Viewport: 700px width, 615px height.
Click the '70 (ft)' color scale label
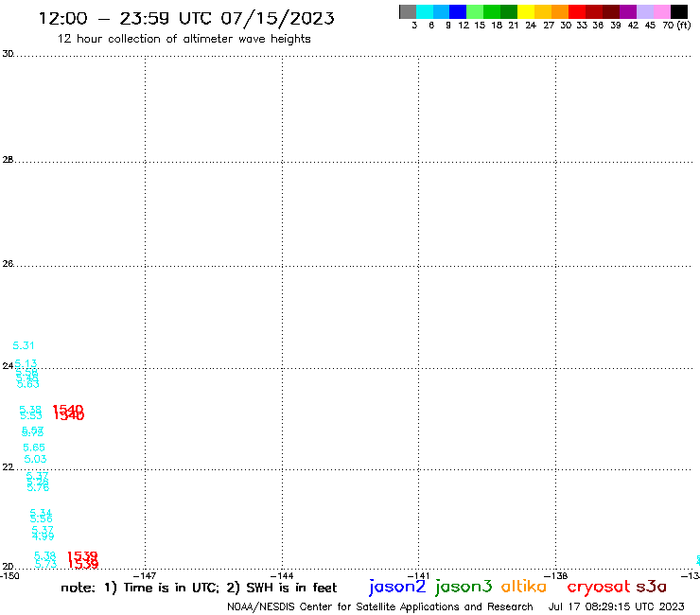tap(676, 26)
